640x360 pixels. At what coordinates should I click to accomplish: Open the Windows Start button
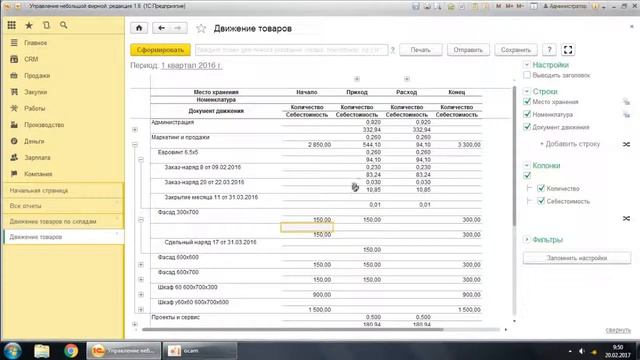click(x=12, y=351)
